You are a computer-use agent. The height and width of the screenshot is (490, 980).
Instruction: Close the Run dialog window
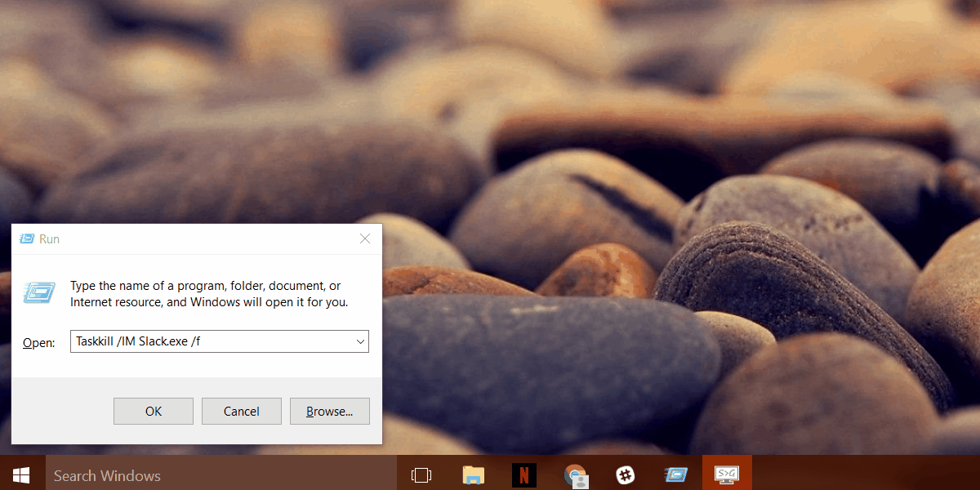[x=365, y=238]
